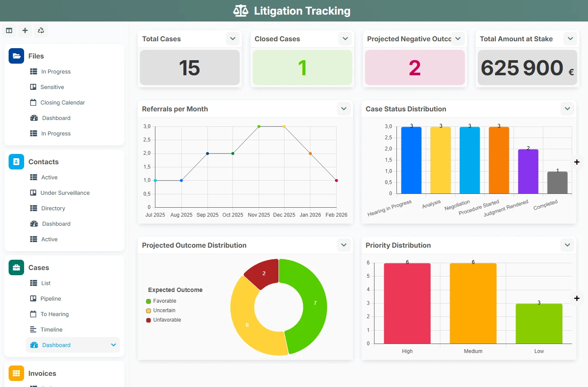This screenshot has width=588, height=387.
Task: Toggle Uncertain in the outcome legend
Action: (161, 310)
